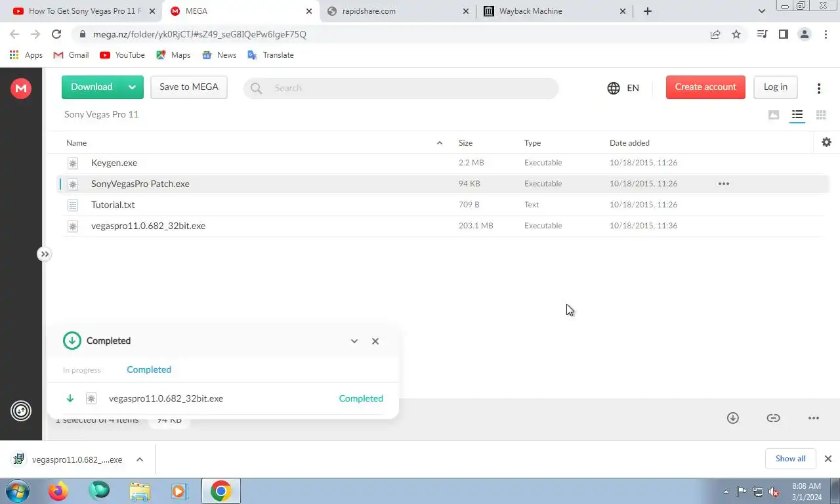The height and width of the screenshot is (504, 840).
Task: Select the Keygen.exe file row
Action: [x=444, y=163]
